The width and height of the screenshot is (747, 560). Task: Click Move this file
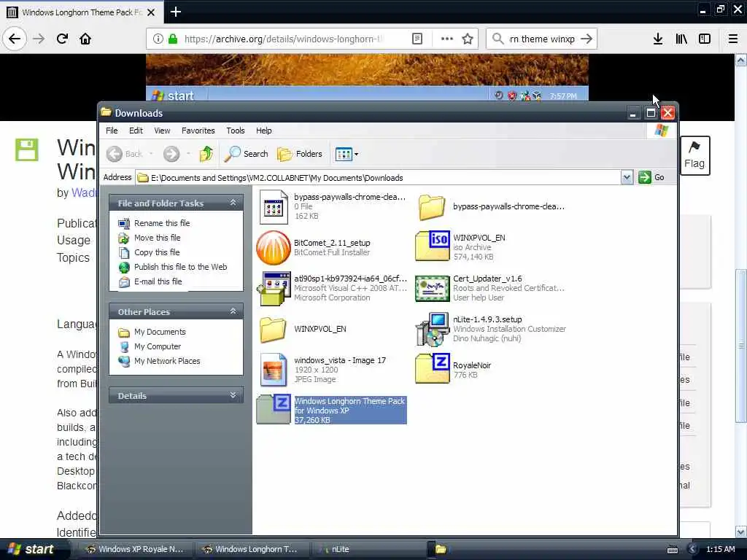point(158,238)
